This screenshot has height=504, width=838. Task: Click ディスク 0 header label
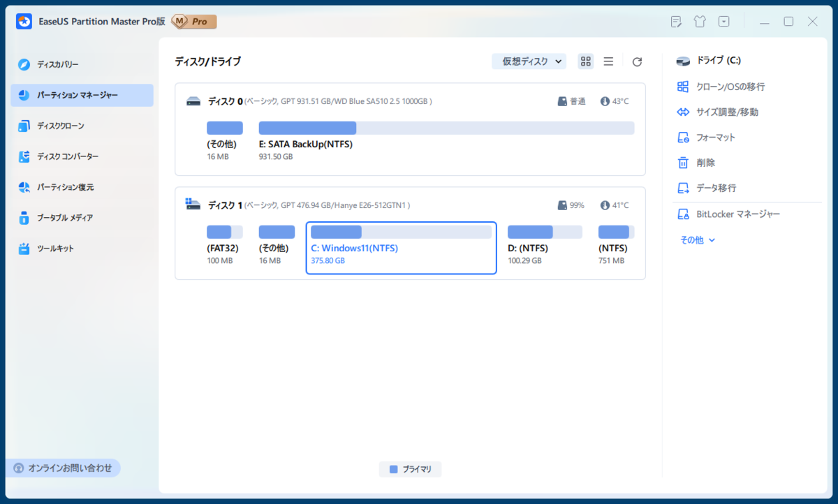click(x=225, y=101)
